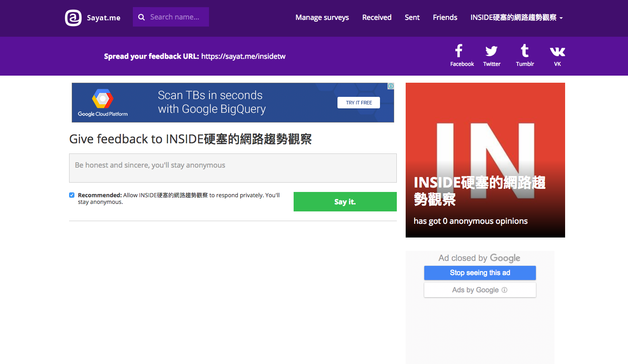Go to the Sent menu item

[412, 18]
